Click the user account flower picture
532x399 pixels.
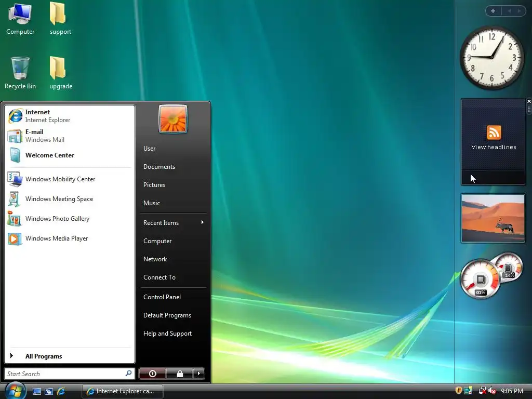click(x=173, y=119)
